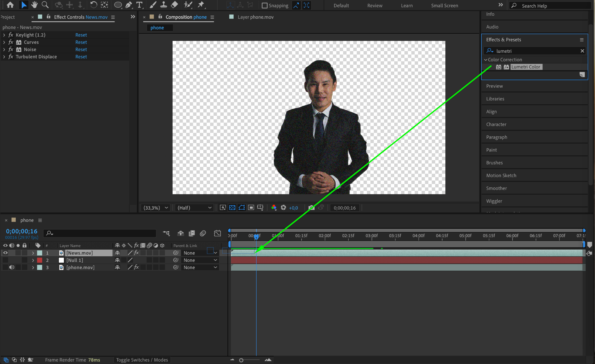Click the lumetri effects search field
The width and height of the screenshot is (595, 364).
tap(536, 51)
